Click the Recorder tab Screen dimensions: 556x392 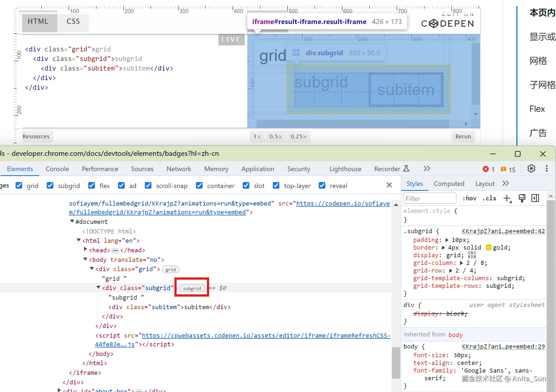click(391, 169)
